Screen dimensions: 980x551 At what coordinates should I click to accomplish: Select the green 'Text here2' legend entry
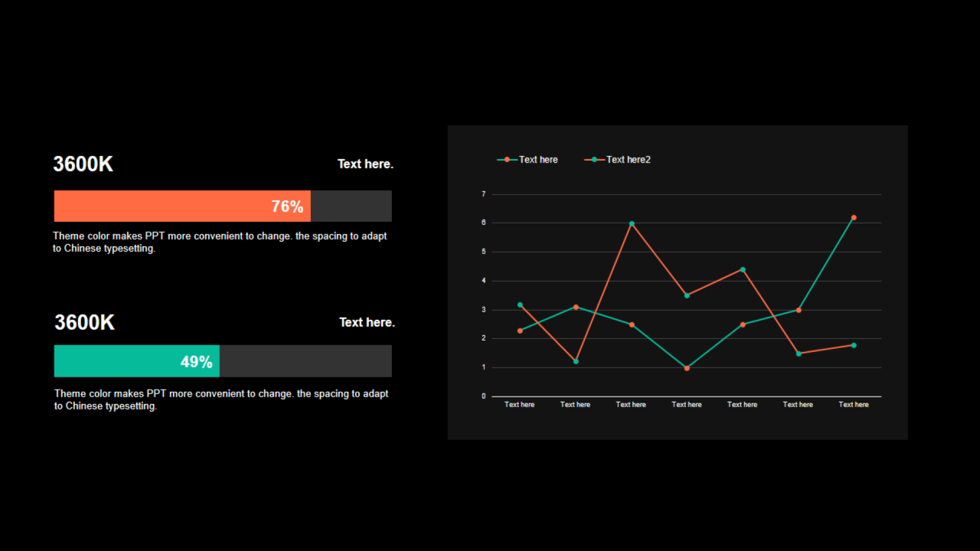click(617, 159)
